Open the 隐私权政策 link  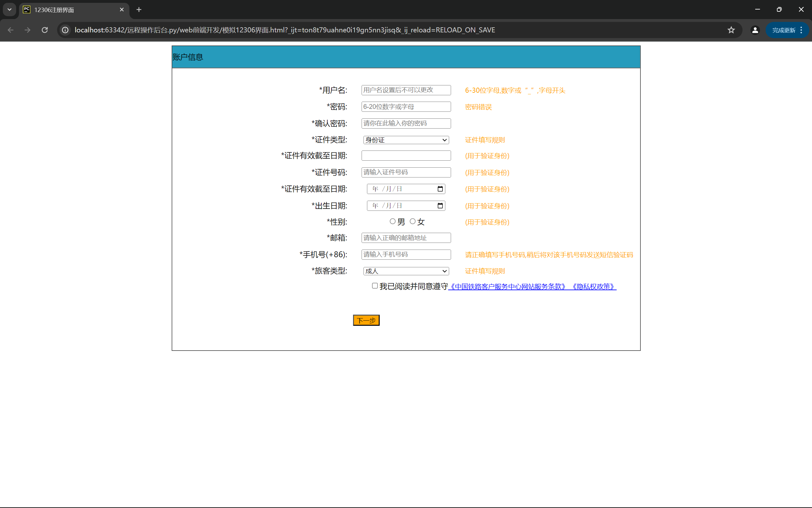click(593, 287)
